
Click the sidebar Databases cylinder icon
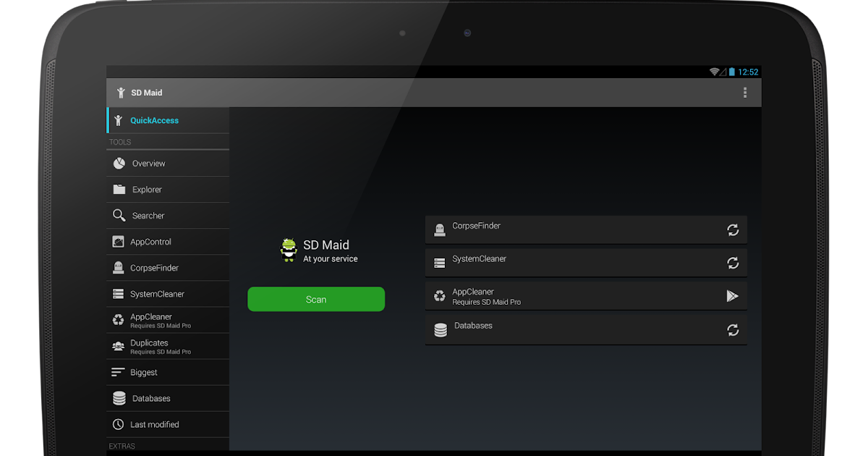[x=119, y=398]
